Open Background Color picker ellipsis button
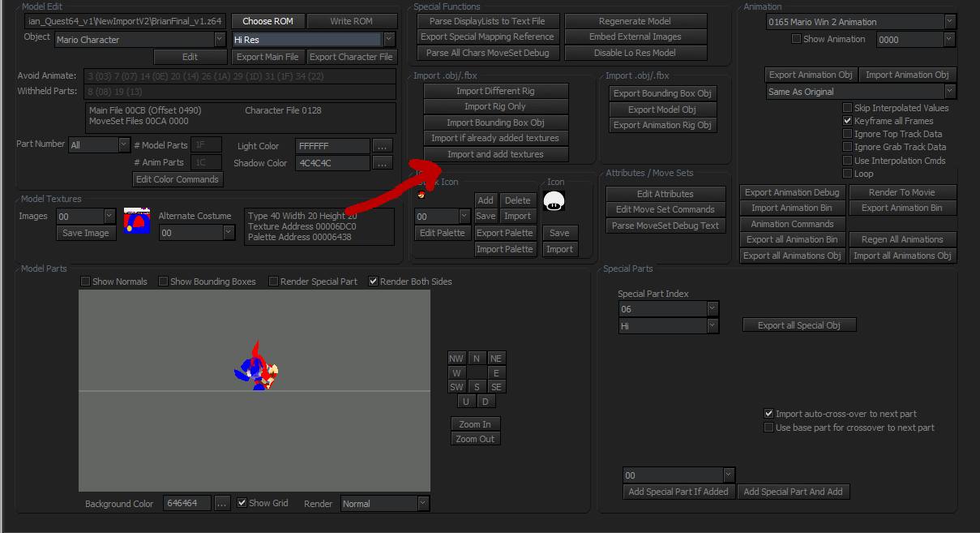Screen dimensions: 980x533 (x=223, y=504)
